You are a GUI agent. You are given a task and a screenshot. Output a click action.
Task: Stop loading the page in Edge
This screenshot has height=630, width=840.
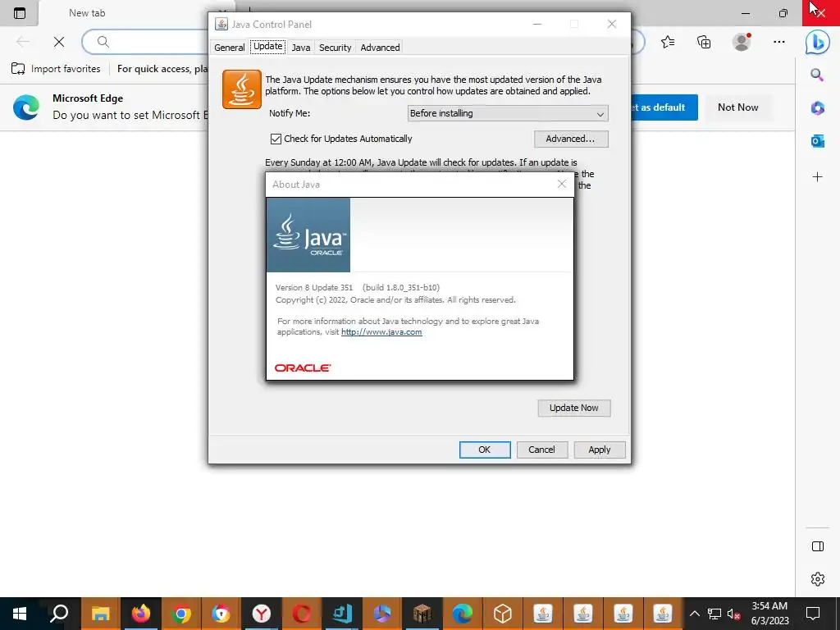59,42
